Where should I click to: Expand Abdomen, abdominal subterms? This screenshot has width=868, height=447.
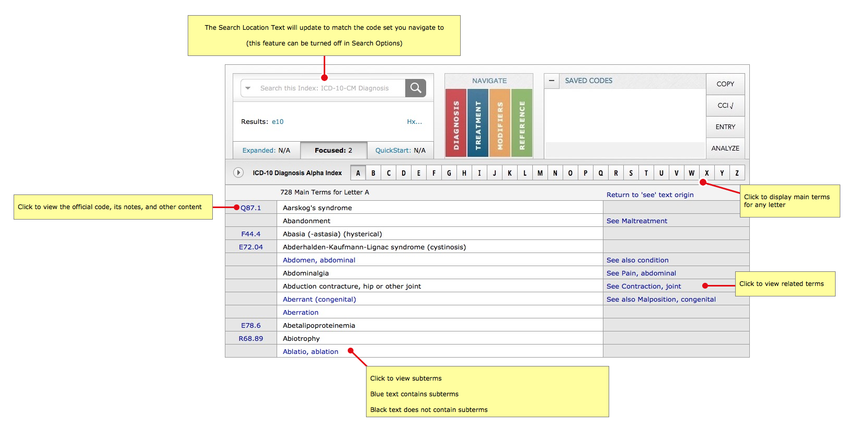coord(319,260)
